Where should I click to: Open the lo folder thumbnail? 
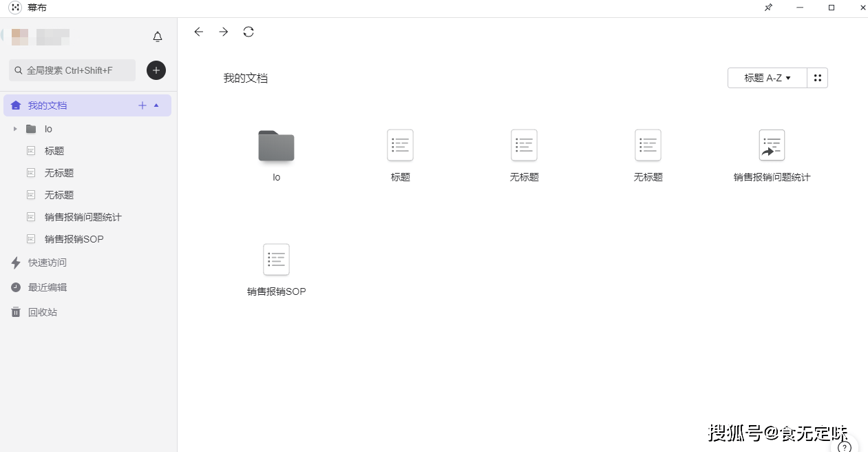tap(276, 146)
